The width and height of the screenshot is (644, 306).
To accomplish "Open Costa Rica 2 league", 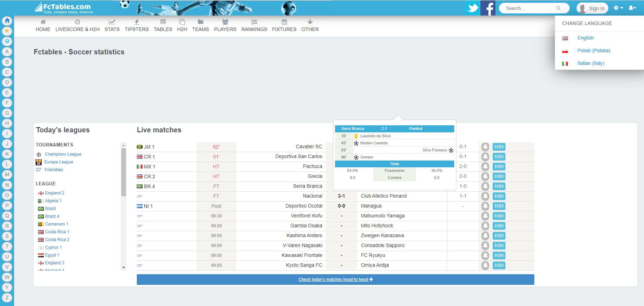I will pos(57,240).
